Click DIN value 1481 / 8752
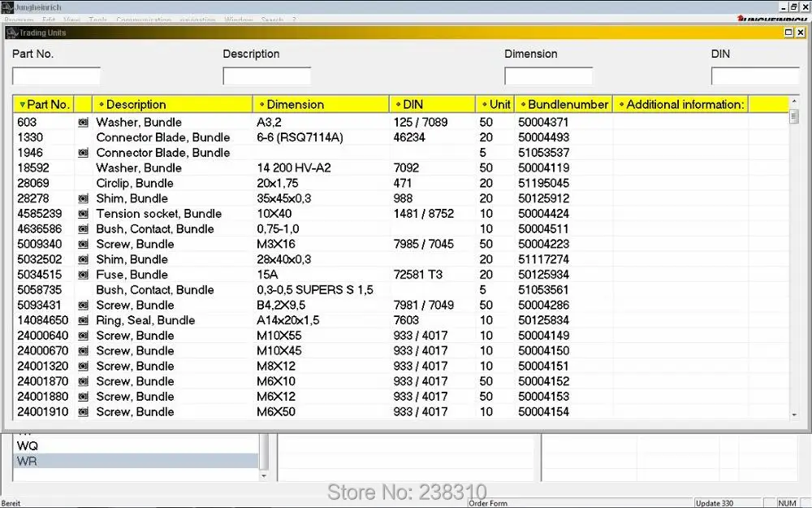Screen dimensions: 812x508 point(424,214)
